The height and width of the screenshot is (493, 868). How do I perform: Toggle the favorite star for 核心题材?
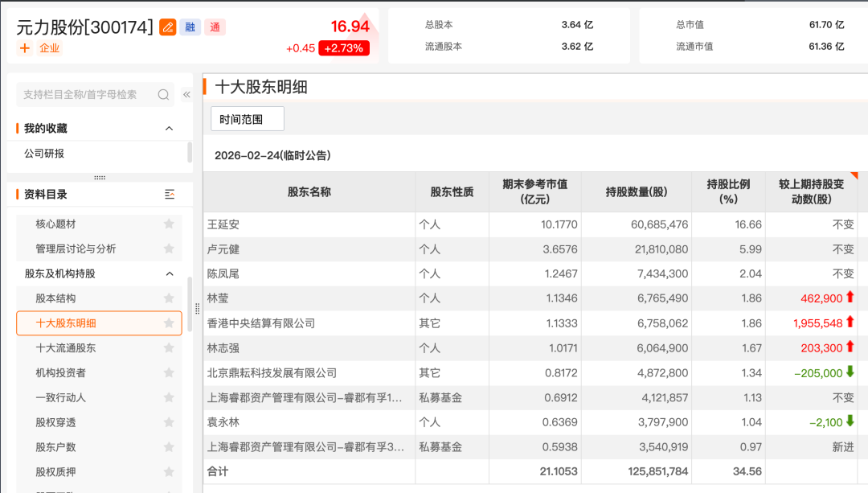169,224
